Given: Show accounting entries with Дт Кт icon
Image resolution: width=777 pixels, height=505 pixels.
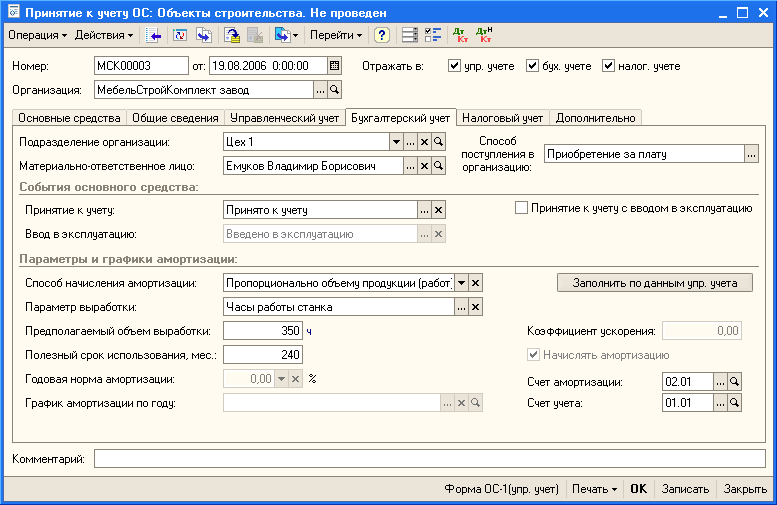Looking at the screenshot, I should pyautogui.click(x=460, y=35).
